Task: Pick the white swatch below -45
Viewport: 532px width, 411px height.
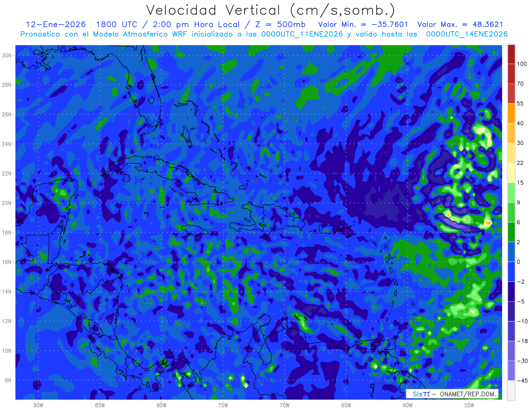Action: point(511,390)
